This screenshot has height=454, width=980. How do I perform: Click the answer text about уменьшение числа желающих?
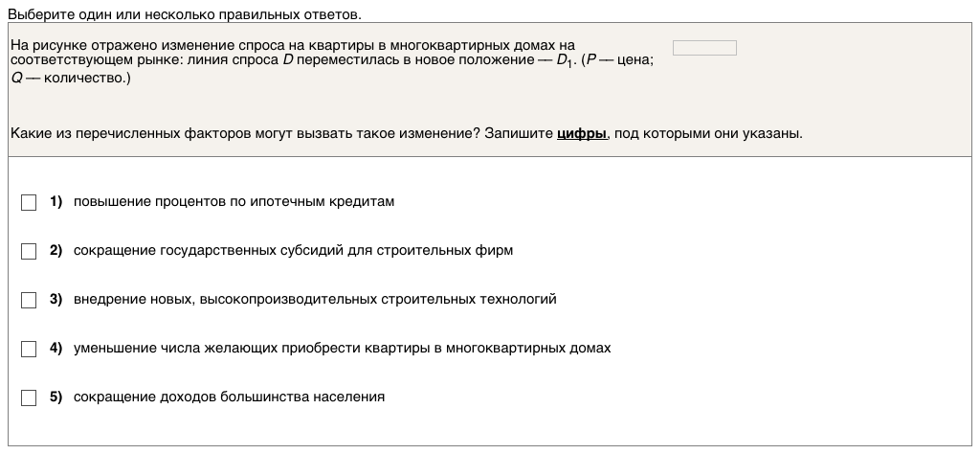point(342,349)
